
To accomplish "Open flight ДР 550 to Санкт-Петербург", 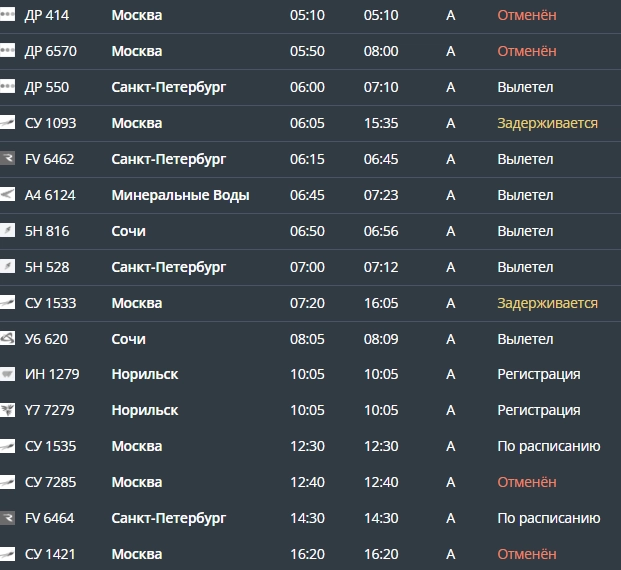I will point(310,87).
